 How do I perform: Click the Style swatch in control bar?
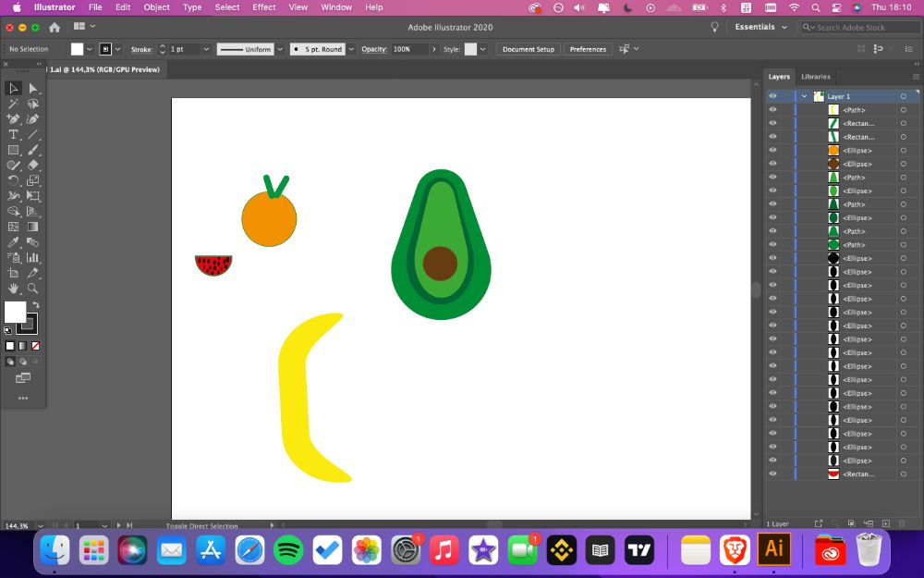click(x=470, y=50)
